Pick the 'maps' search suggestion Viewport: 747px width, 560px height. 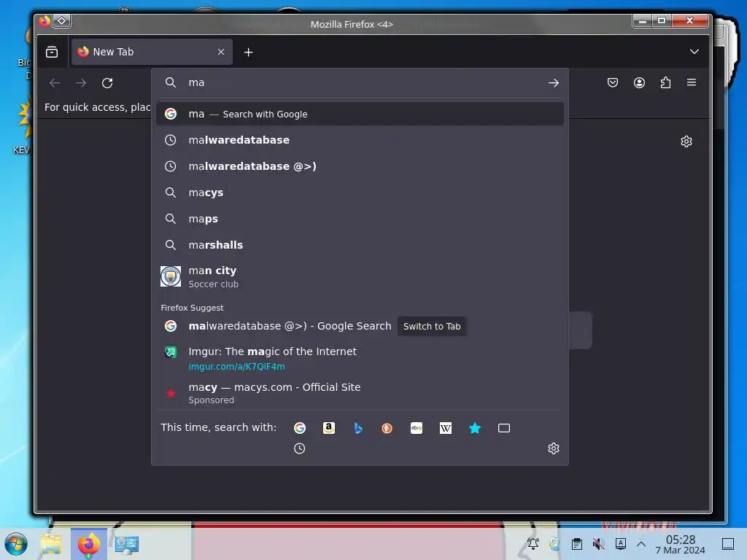[360, 219]
